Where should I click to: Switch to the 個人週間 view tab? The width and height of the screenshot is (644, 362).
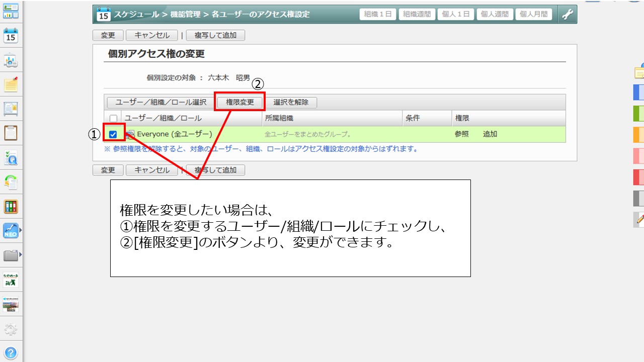point(495,14)
